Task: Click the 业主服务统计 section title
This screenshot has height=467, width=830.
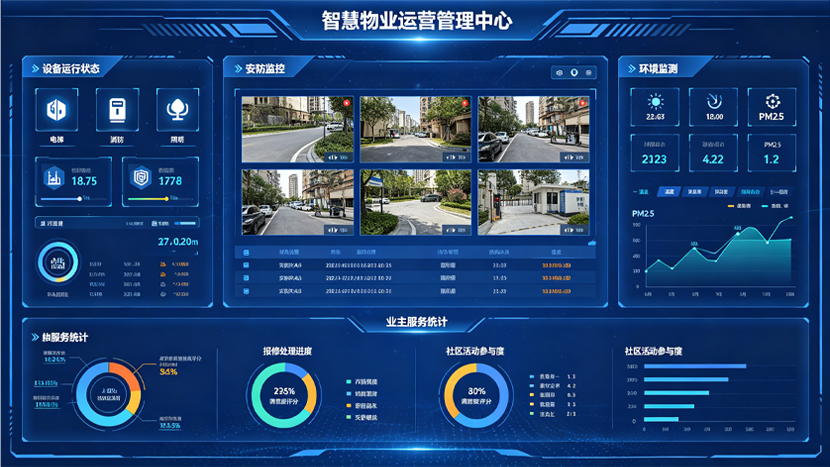Action: [x=415, y=323]
